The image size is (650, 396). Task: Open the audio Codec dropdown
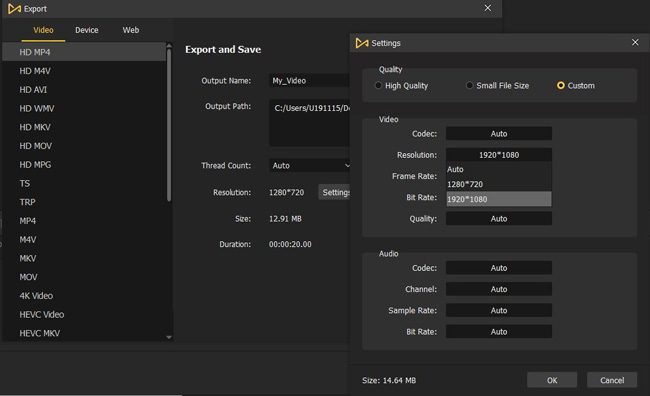[x=499, y=268]
